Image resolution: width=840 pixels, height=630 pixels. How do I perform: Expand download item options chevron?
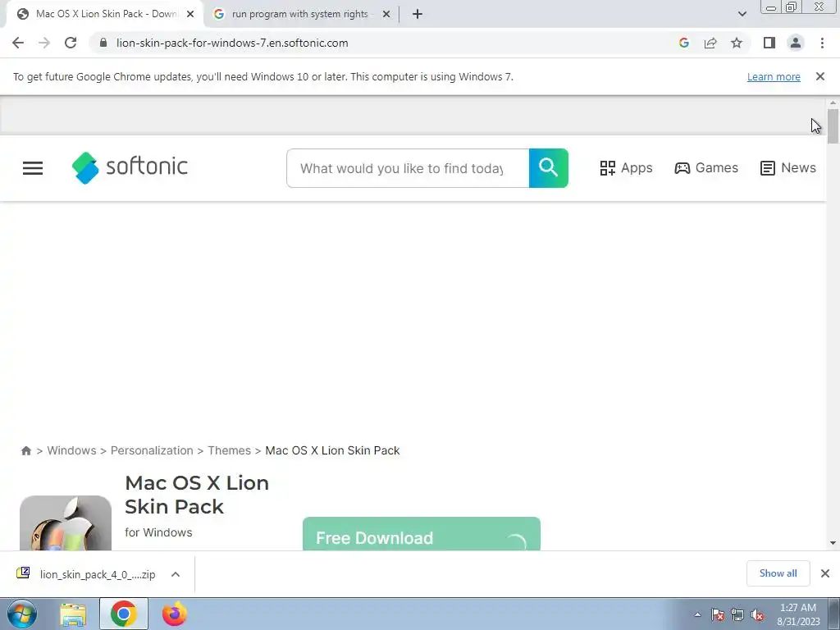[x=176, y=574]
